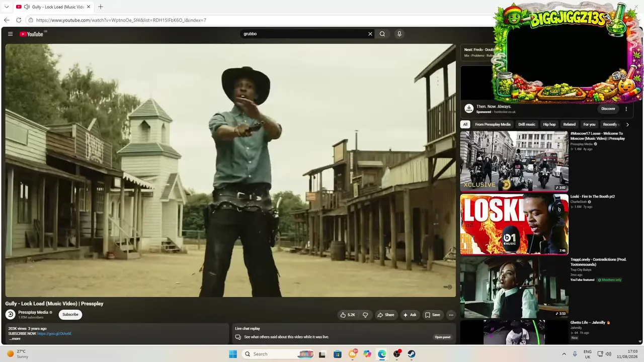Open the CharlieSloth channel link
This screenshot has width=644, height=362.
coord(579,202)
